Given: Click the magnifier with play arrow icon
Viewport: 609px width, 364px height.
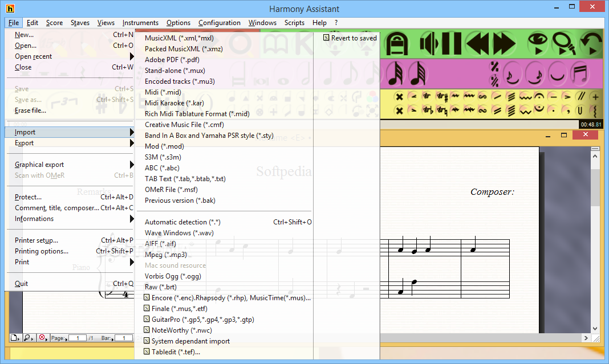Looking at the screenshot, I should coord(564,43).
